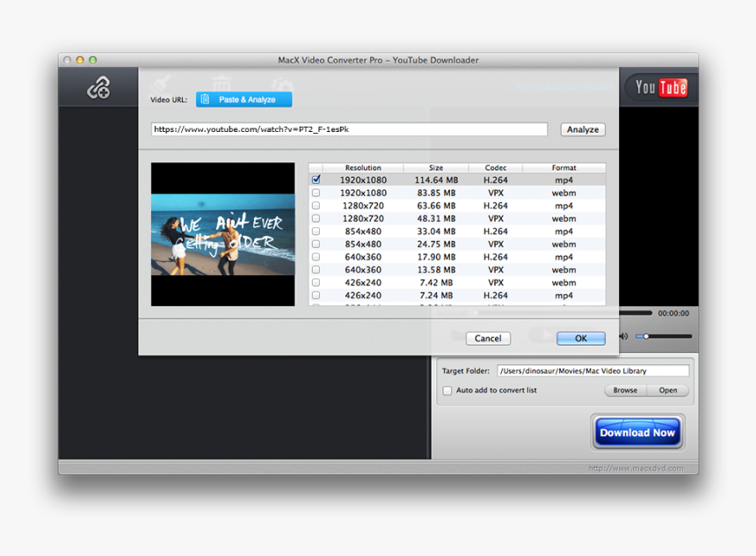Select the 114.64 MB size cell

coord(436,180)
